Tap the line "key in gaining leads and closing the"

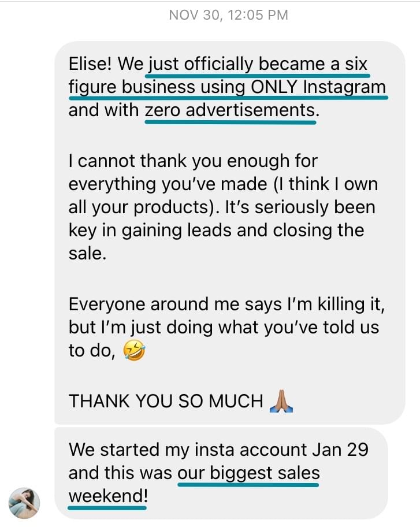216,230
